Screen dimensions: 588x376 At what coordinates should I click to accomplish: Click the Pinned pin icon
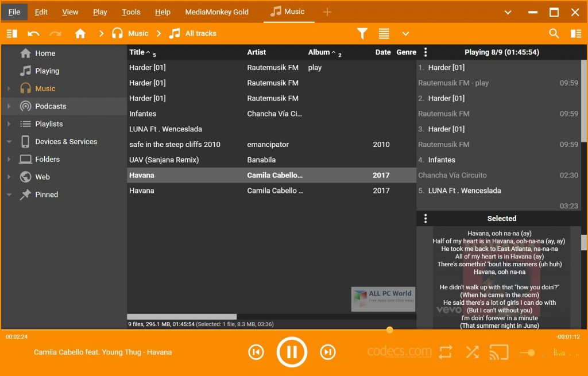point(25,194)
